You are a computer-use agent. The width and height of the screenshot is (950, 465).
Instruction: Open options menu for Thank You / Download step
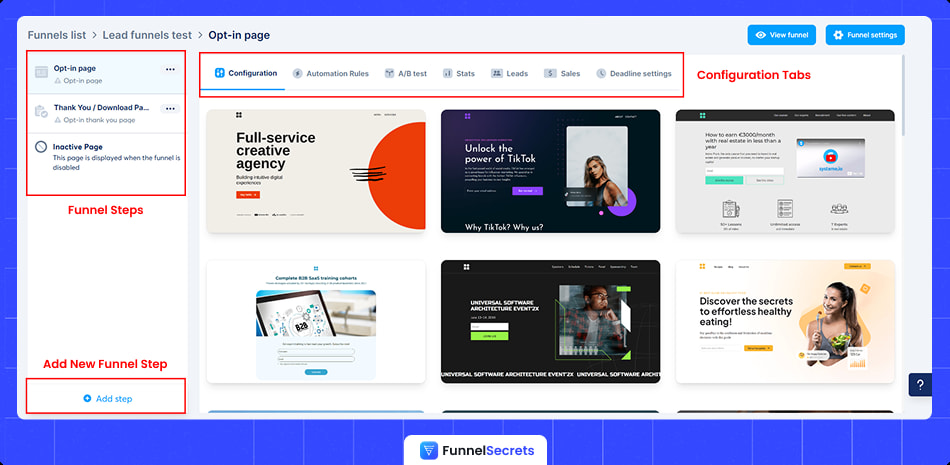click(170, 109)
